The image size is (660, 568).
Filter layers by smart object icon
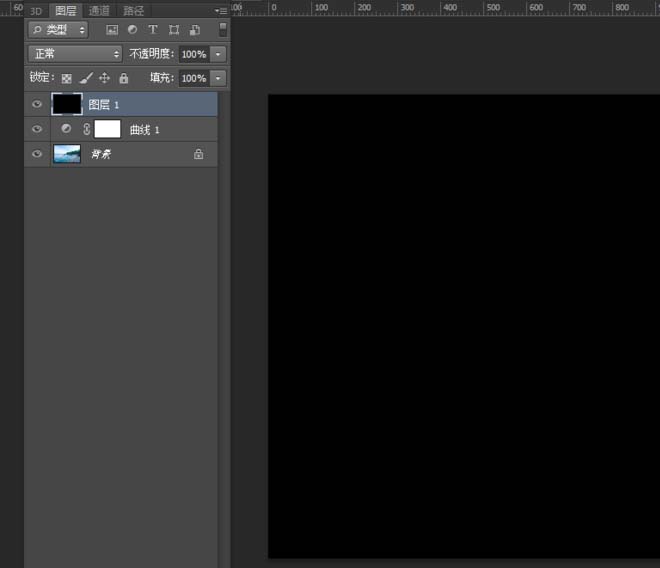[195, 30]
